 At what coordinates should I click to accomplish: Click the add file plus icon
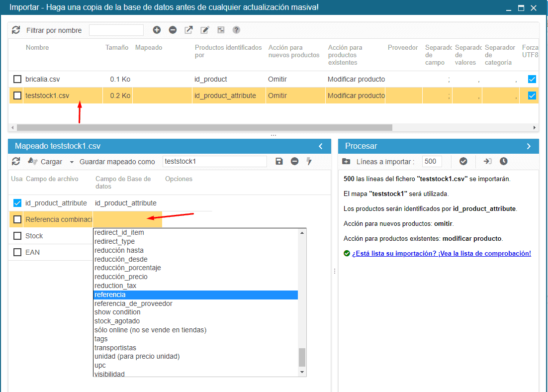pyautogui.click(x=157, y=30)
